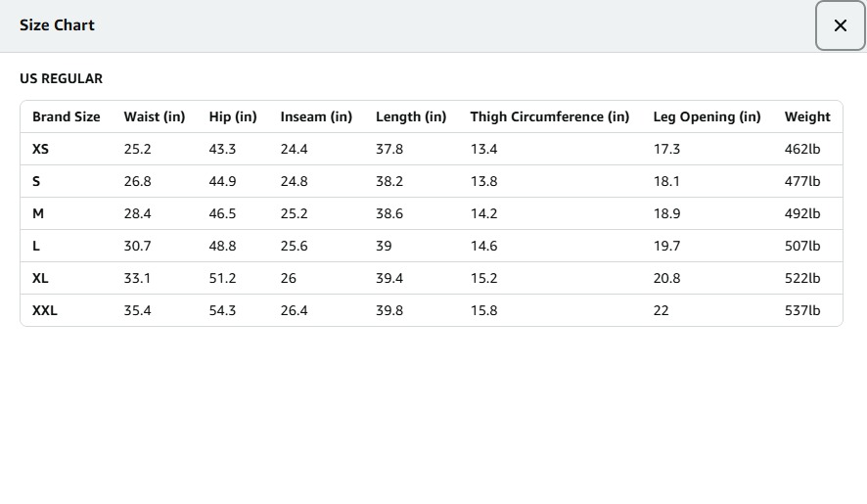Click the 30.7 waist value
Image resolution: width=867 pixels, height=504 pixels.
[138, 246]
